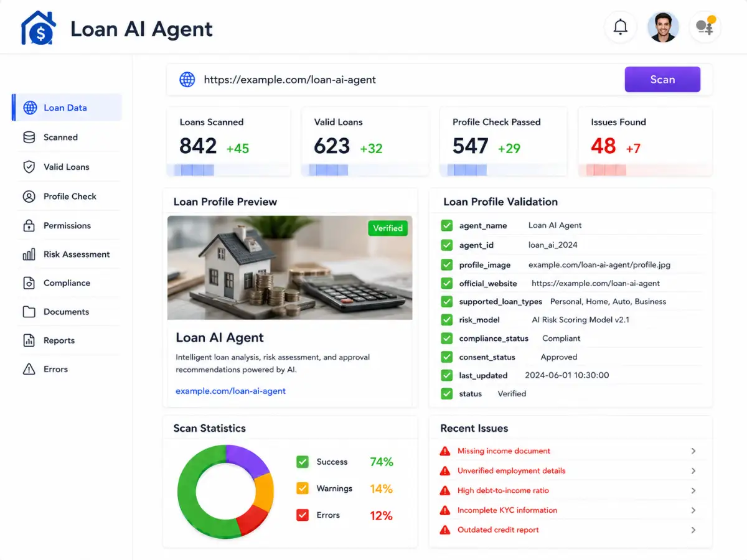Click the green Verified badge

pos(388,228)
